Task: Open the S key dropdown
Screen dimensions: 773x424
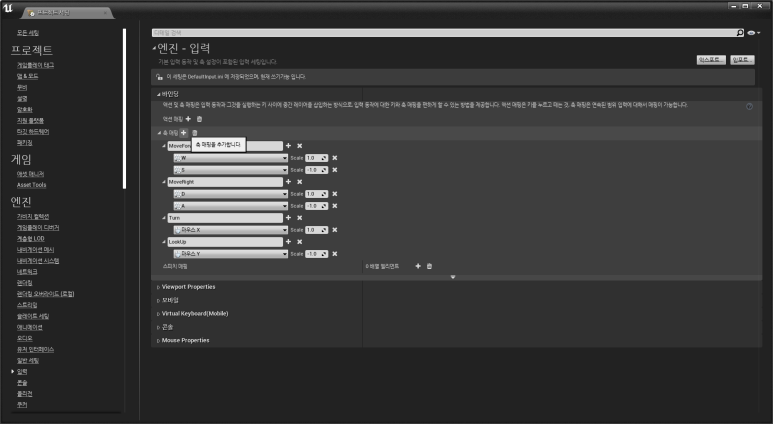Action: pos(231,170)
